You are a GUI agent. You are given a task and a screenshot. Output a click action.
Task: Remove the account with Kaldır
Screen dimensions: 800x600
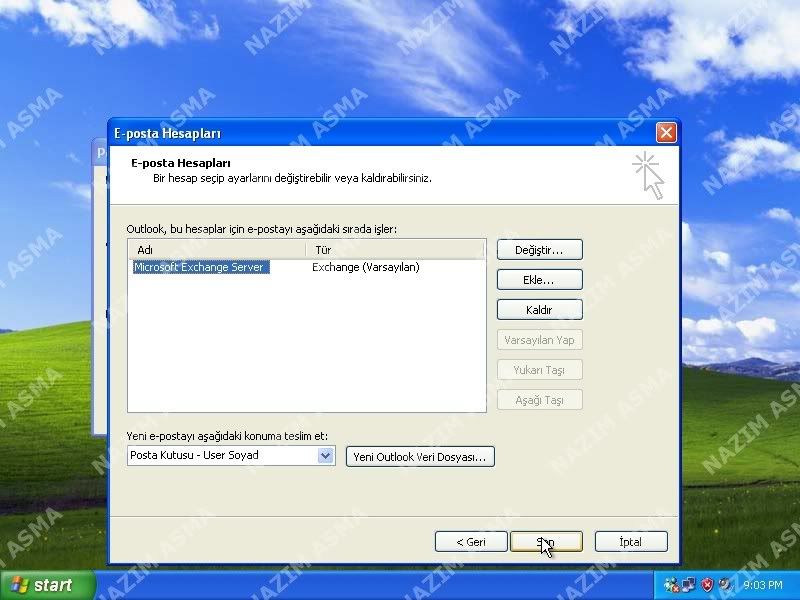click(539, 310)
